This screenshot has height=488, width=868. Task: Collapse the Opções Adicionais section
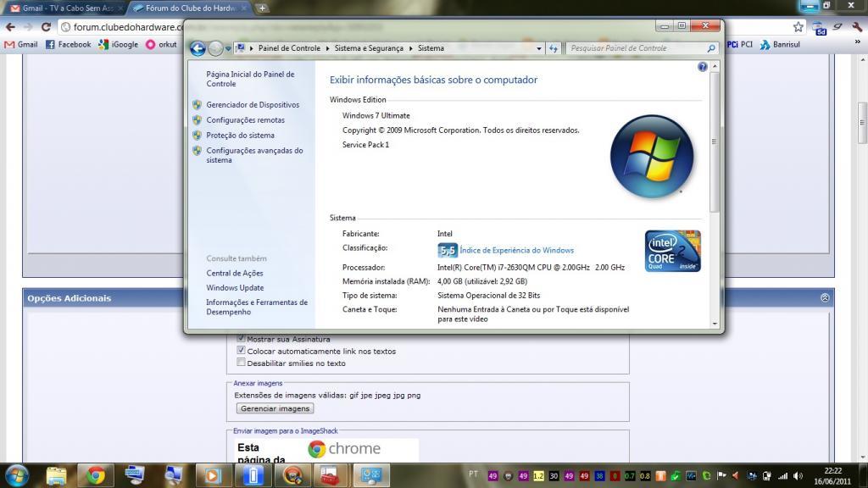pos(825,298)
